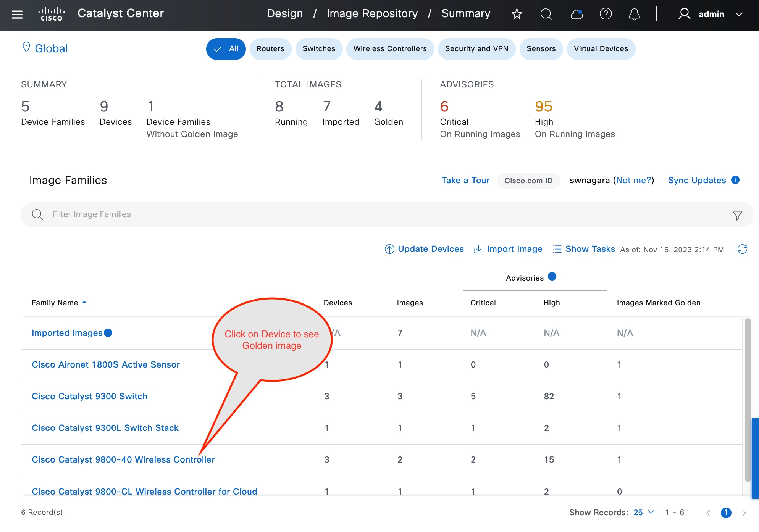
Task: Select the Sensors filter tab
Action: click(541, 49)
